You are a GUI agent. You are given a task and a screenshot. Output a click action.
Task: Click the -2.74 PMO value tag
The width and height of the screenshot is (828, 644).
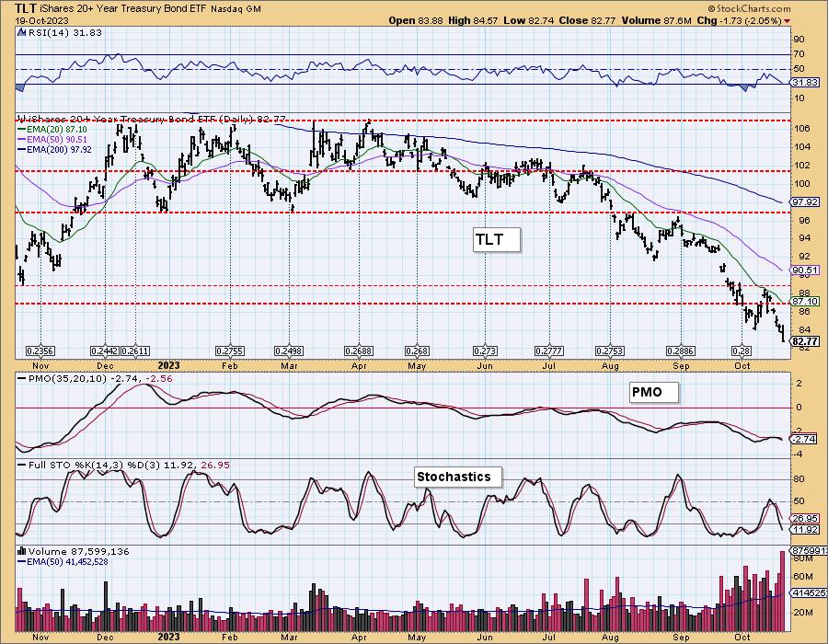[x=805, y=439]
